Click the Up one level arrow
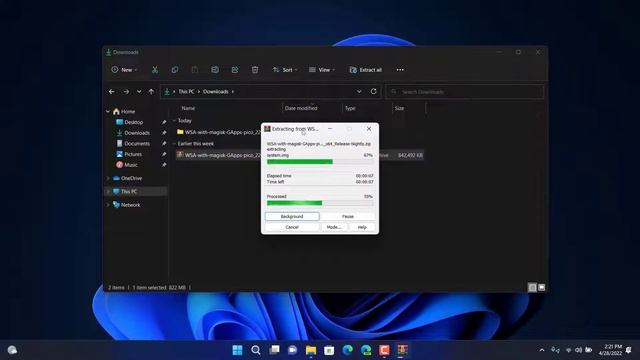This screenshot has height=360, width=640. (151, 92)
